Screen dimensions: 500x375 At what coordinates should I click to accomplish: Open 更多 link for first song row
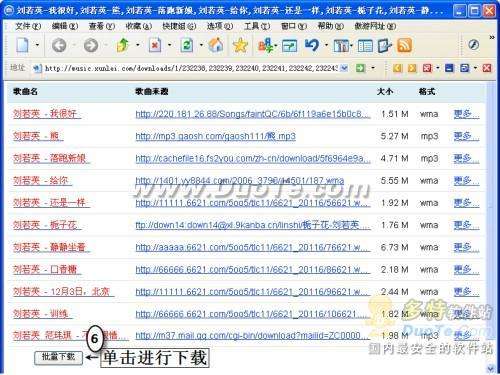click(x=466, y=114)
